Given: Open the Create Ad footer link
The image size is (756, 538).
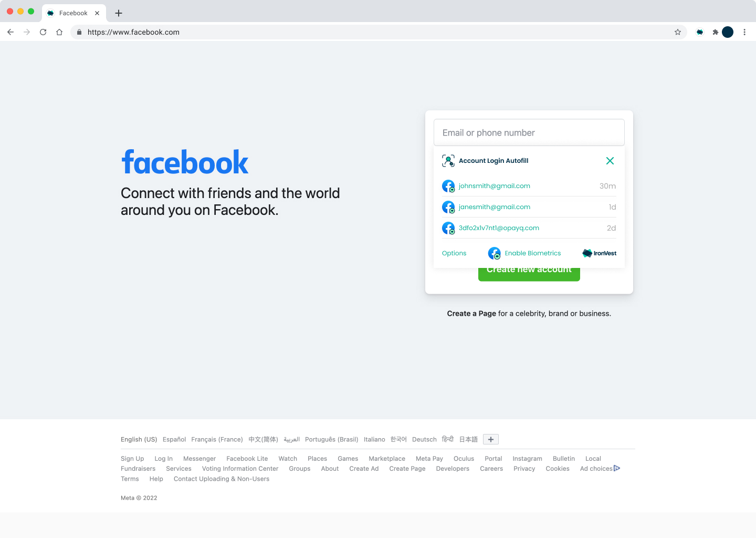Looking at the screenshot, I should [x=364, y=469].
